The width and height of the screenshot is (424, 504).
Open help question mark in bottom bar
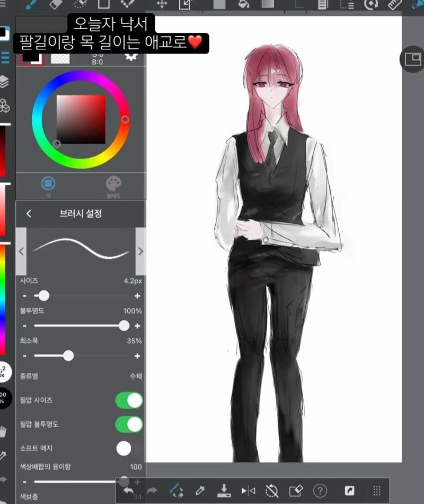point(320,491)
